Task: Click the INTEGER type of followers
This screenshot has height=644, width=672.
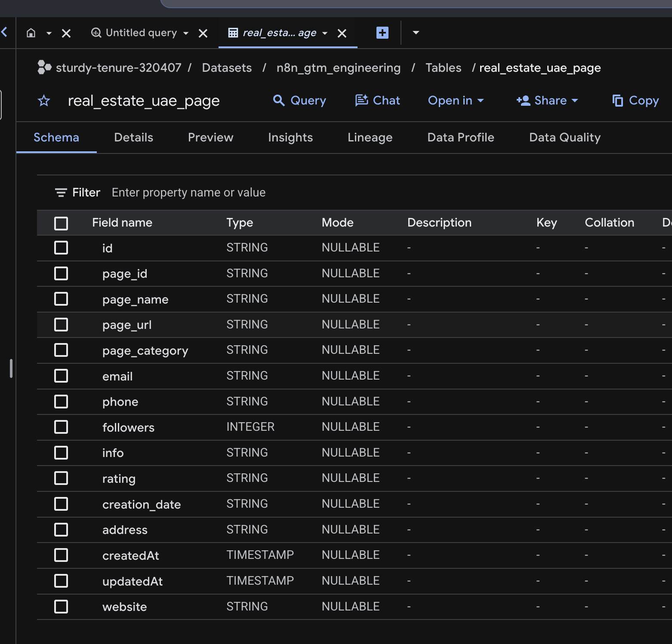Action: pos(250,426)
